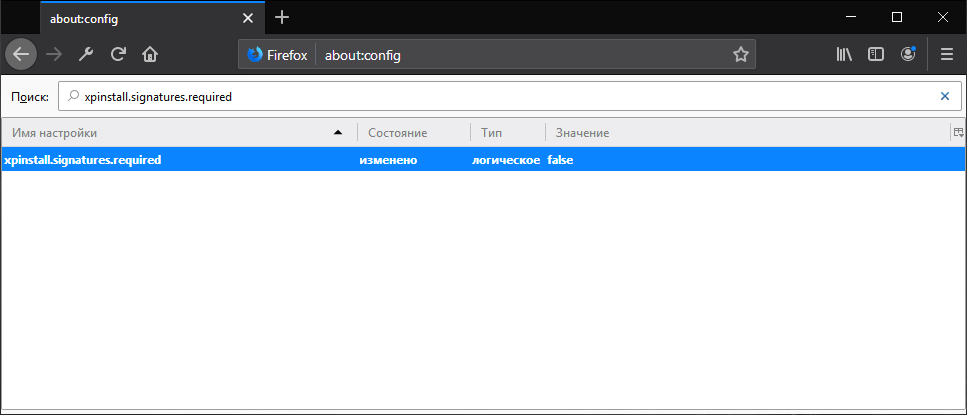Open a new tab with plus button
The height and width of the screenshot is (415, 967).
(x=282, y=17)
